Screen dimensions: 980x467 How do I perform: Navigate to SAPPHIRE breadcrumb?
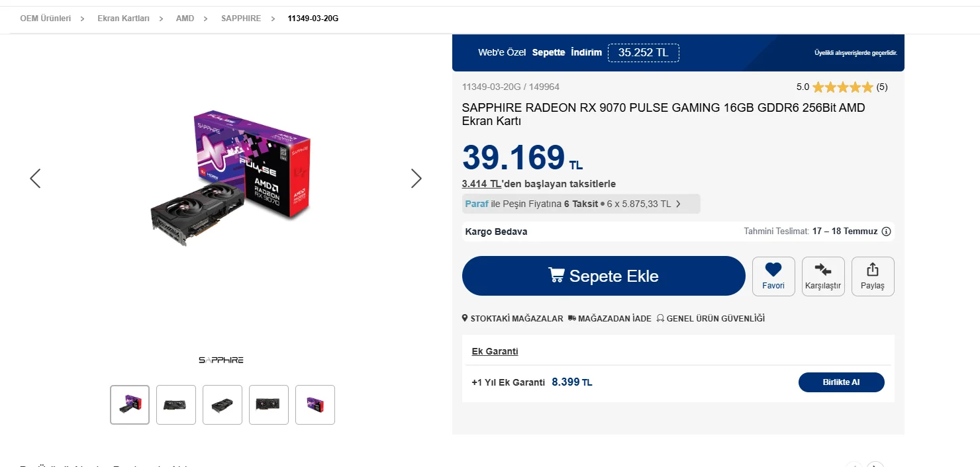coord(241,19)
